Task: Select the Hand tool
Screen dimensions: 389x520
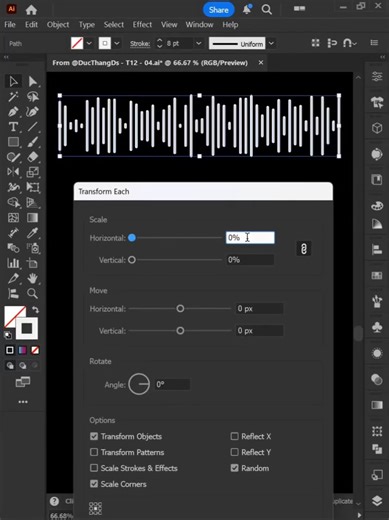Action: 32,278
